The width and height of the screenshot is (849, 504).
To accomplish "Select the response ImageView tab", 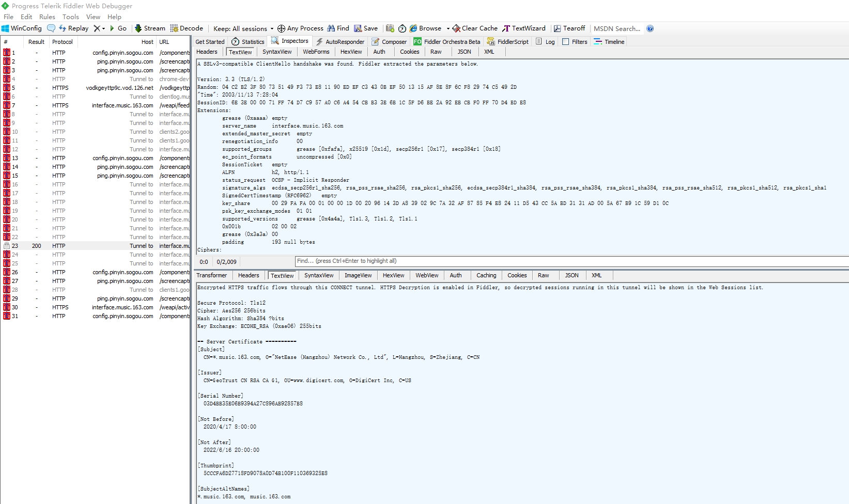I will (358, 275).
